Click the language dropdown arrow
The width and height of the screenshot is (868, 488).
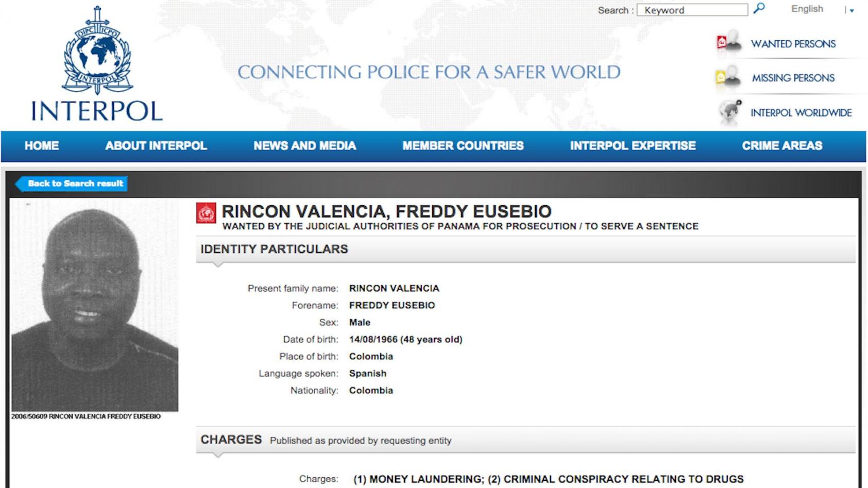tap(852, 10)
